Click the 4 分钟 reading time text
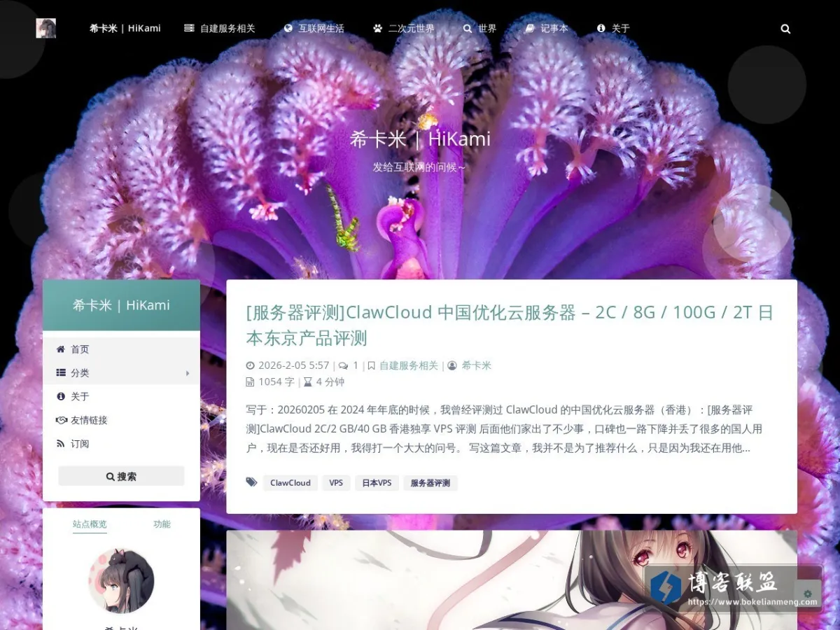 point(330,382)
